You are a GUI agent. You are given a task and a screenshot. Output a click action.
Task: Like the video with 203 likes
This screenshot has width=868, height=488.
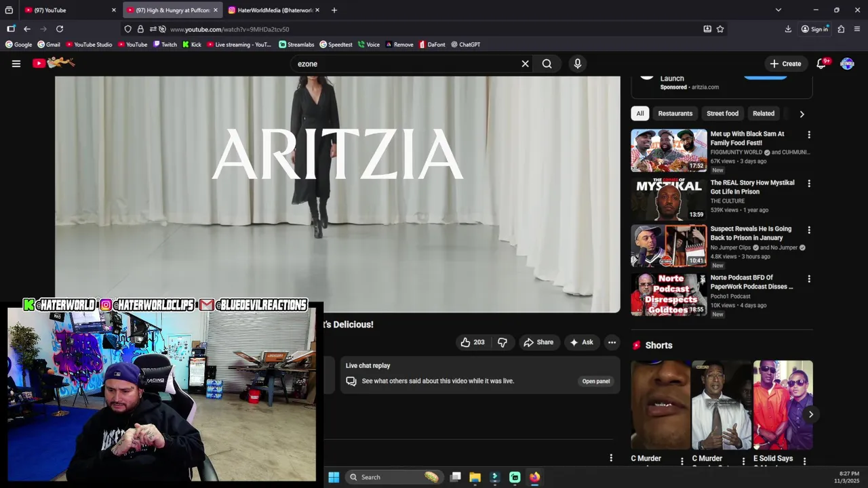(x=473, y=342)
